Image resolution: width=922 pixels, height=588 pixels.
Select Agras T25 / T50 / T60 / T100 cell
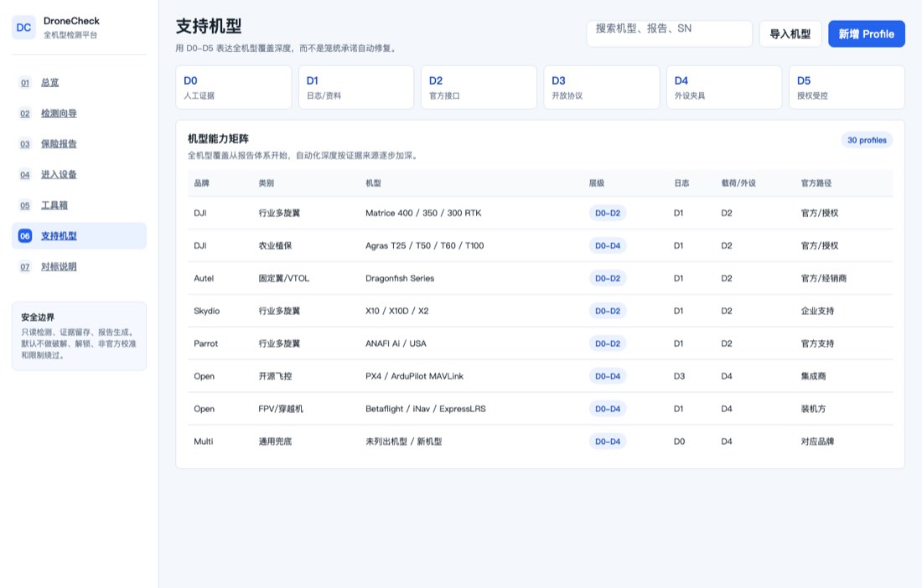point(425,245)
